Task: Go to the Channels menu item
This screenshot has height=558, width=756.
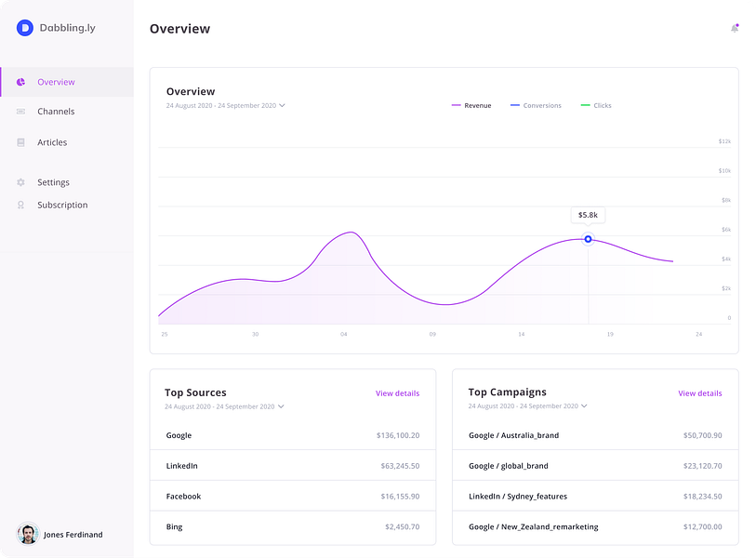Action: [67, 112]
